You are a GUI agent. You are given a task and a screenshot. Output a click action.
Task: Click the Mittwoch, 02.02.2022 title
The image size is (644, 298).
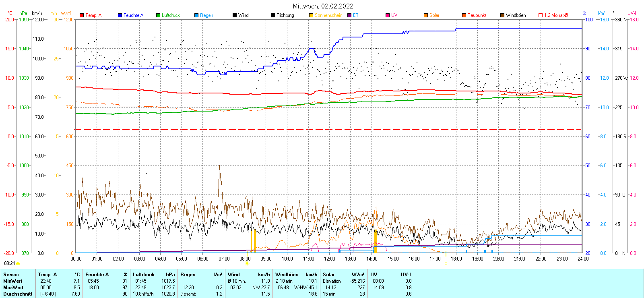[323, 6]
